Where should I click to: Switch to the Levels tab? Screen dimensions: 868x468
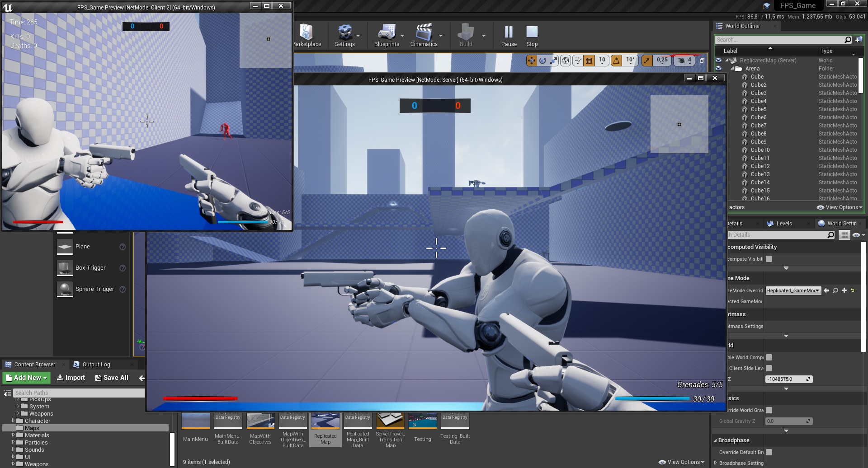click(783, 224)
